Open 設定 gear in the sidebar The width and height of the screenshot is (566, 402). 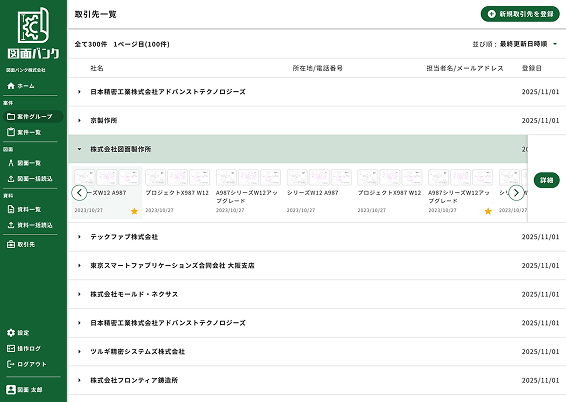18,333
